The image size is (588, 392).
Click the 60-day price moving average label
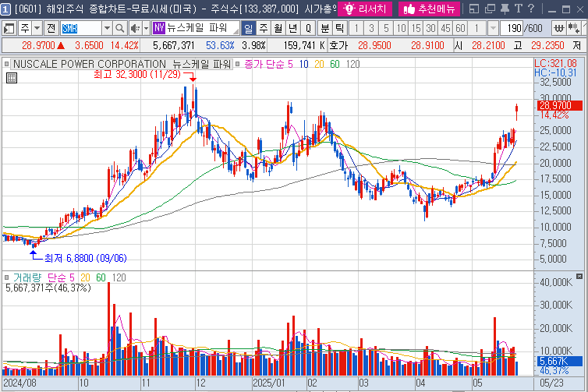[335, 64]
